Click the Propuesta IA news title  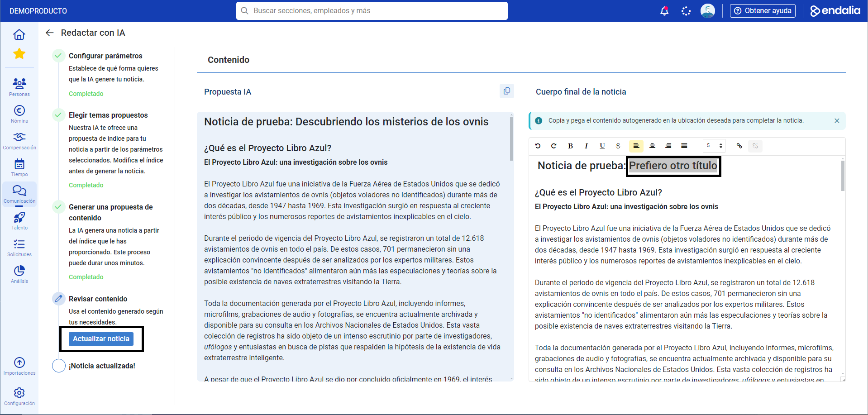[x=346, y=122]
